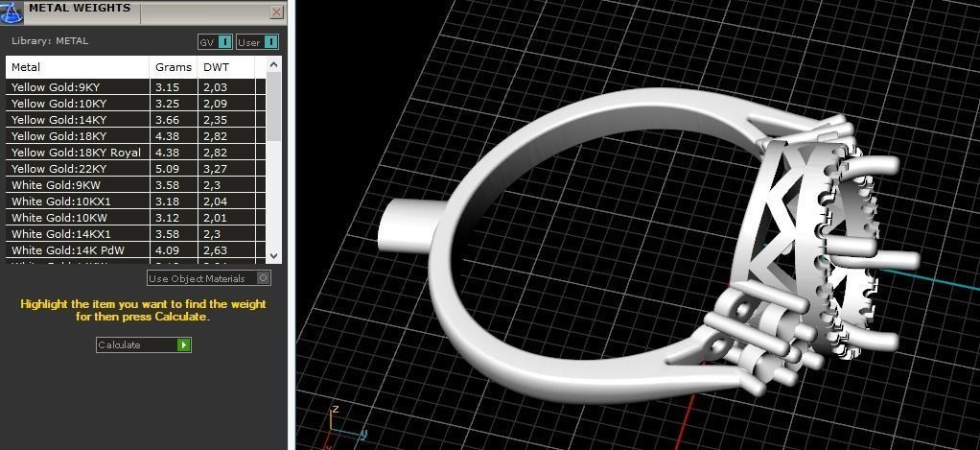Screen dimensions: 980x450
Task: Select the White Gold:10KX1 row
Action: (135, 201)
